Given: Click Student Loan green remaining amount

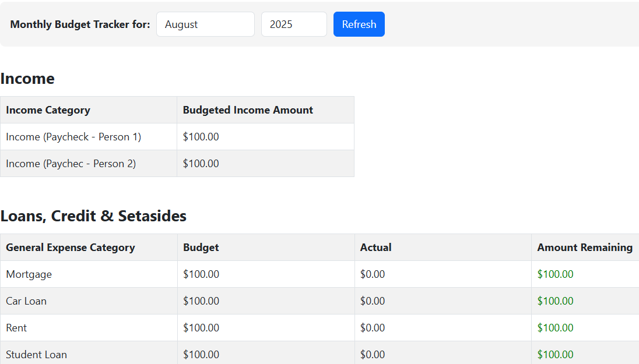Looking at the screenshot, I should coord(555,355).
